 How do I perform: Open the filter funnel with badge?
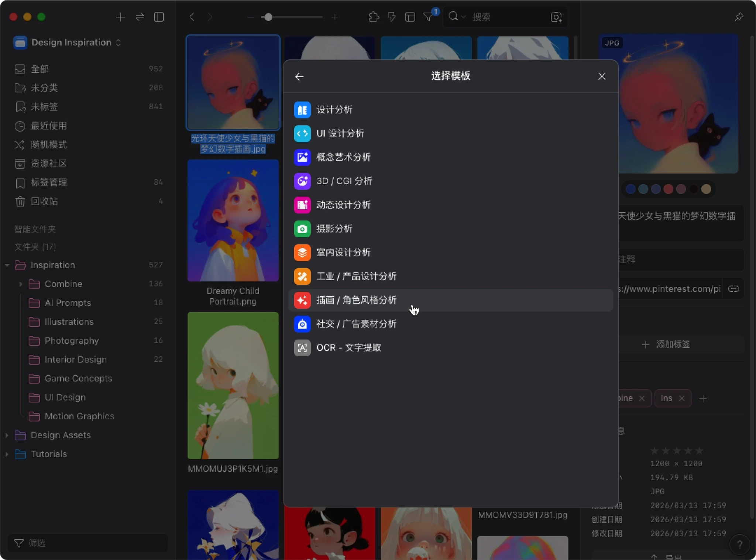(429, 17)
